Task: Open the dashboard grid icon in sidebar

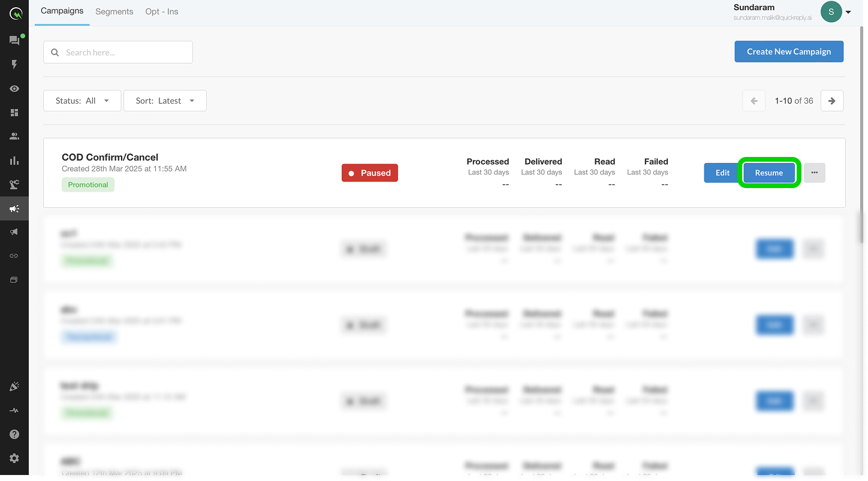Action: pos(14,113)
